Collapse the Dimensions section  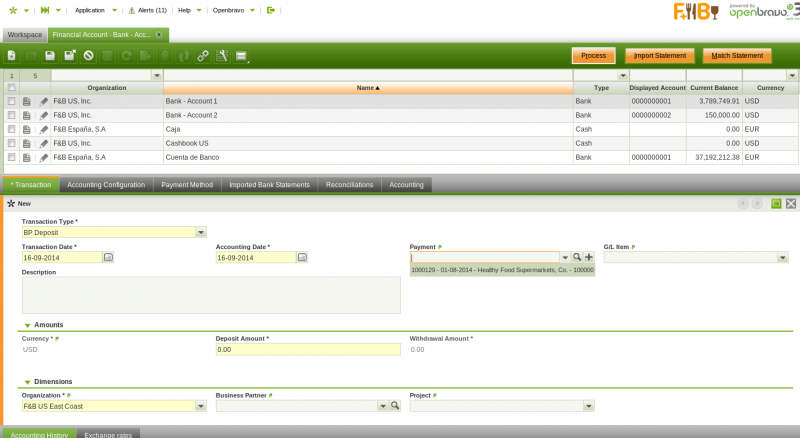pyautogui.click(x=28, y=382)
